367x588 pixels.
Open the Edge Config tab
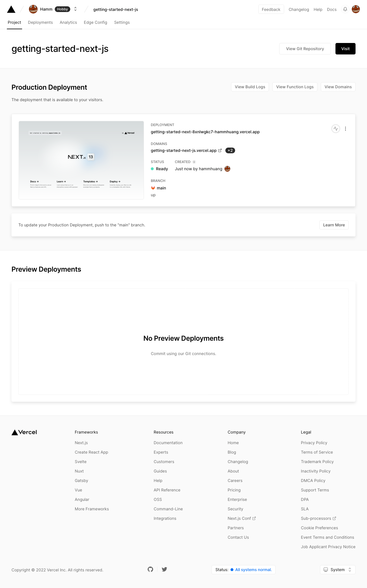click(x=95, y=22)
